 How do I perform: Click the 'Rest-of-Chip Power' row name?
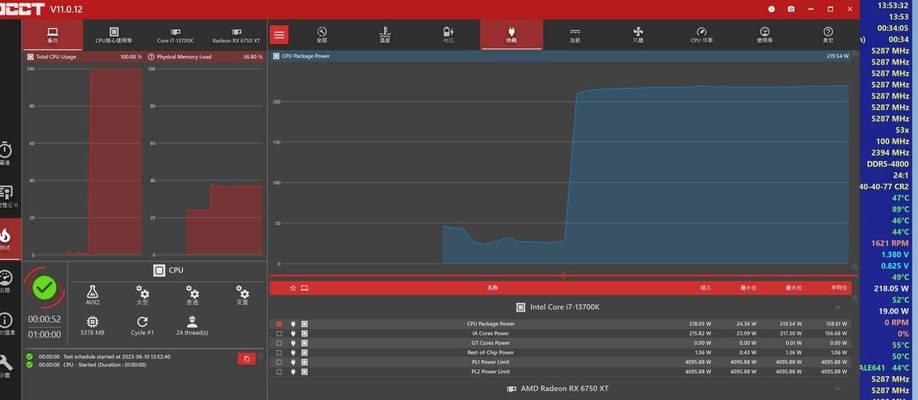click(491, 353)
